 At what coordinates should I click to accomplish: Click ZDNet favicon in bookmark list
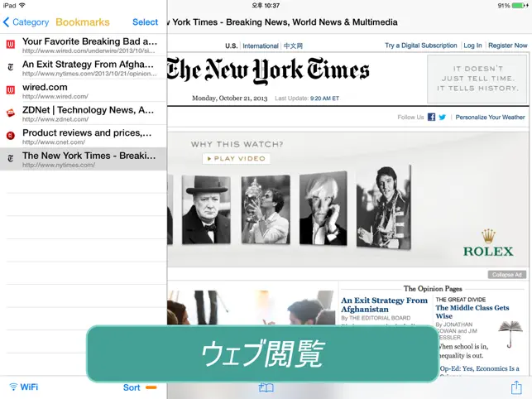(x=11, y=113)
